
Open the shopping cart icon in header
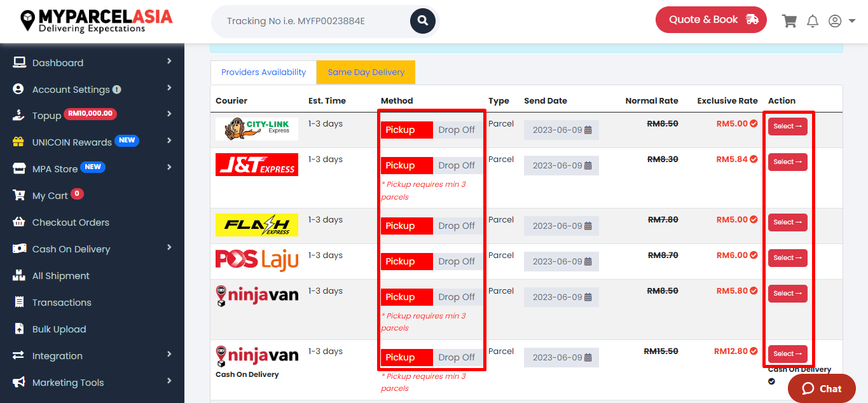pos(789,21)
